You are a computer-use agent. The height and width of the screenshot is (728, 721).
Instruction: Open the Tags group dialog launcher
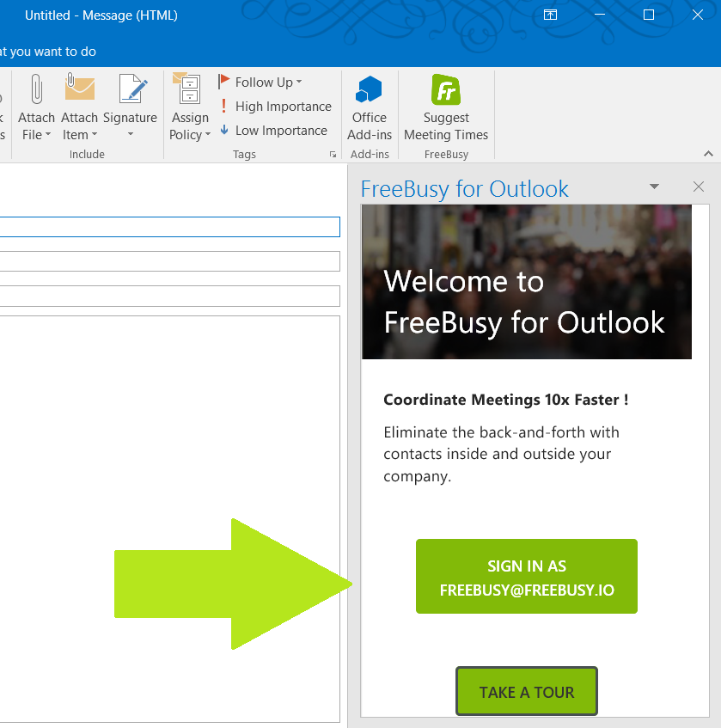coord(333,155)
